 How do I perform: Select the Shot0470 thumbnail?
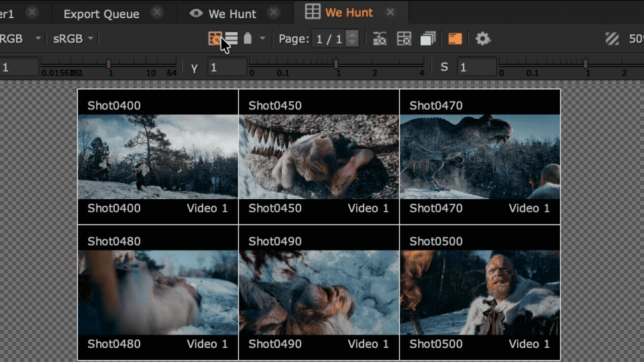click(x=480, y=157)
